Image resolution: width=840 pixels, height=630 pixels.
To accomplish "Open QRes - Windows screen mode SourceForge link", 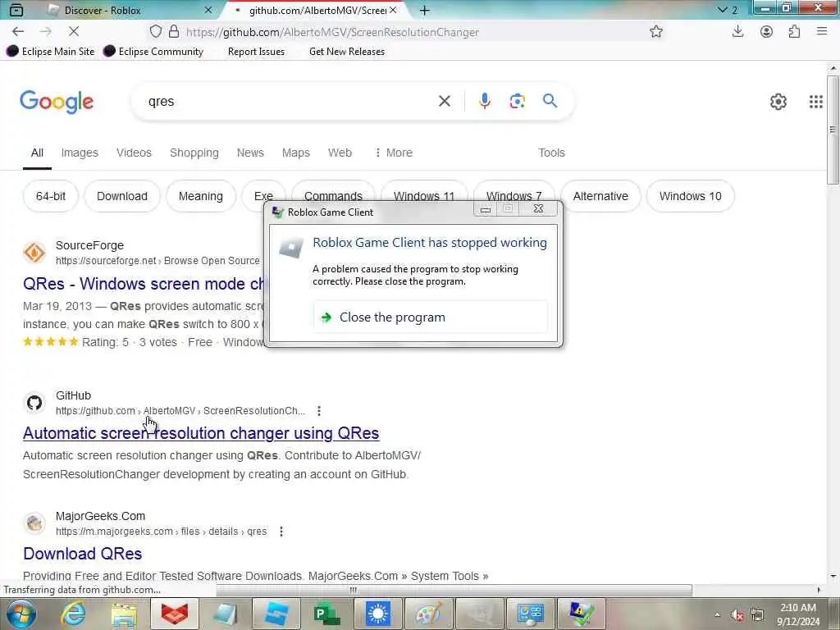I will 143,283.
